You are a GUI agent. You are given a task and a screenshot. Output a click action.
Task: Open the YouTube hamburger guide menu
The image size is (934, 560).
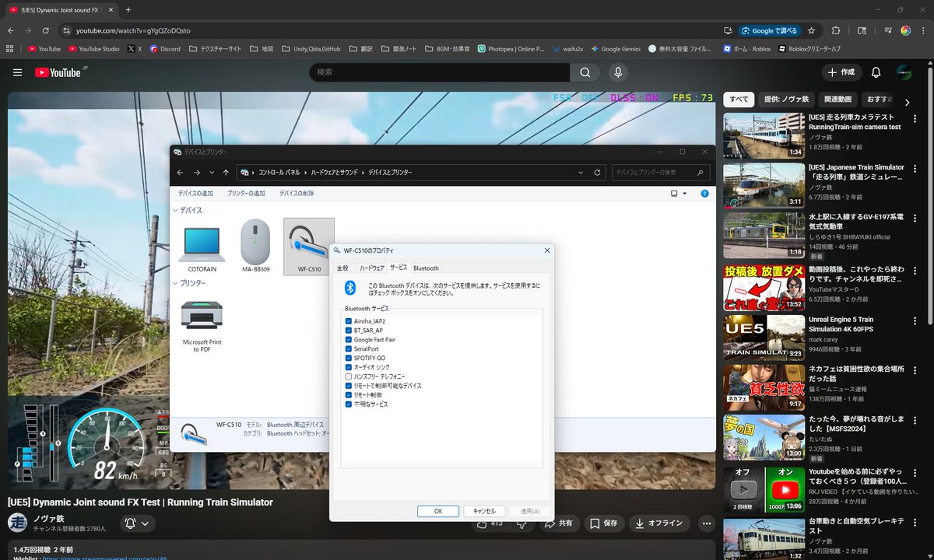click(17, 72)
